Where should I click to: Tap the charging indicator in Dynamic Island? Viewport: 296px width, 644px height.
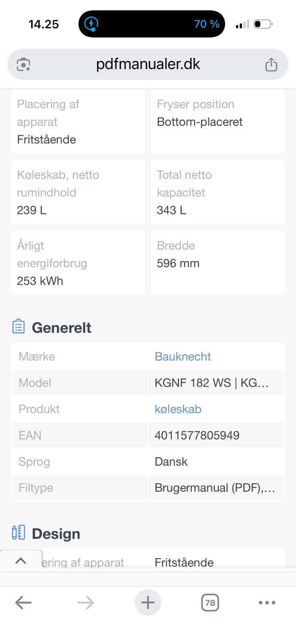(91, 24)
